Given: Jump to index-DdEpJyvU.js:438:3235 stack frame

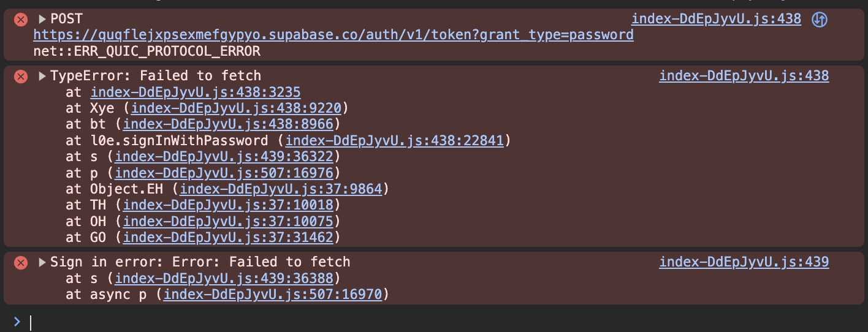Looking at the screenshot, I should (195, 92).
